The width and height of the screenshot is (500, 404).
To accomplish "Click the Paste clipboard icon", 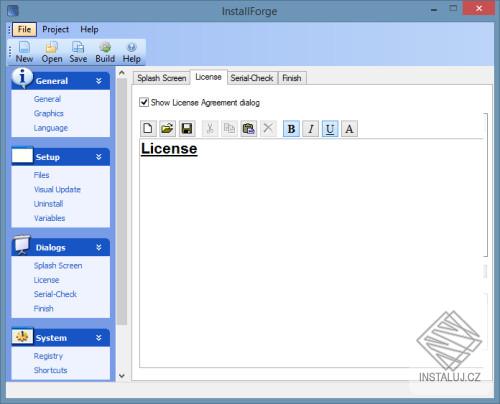I will tap(249, 128).
